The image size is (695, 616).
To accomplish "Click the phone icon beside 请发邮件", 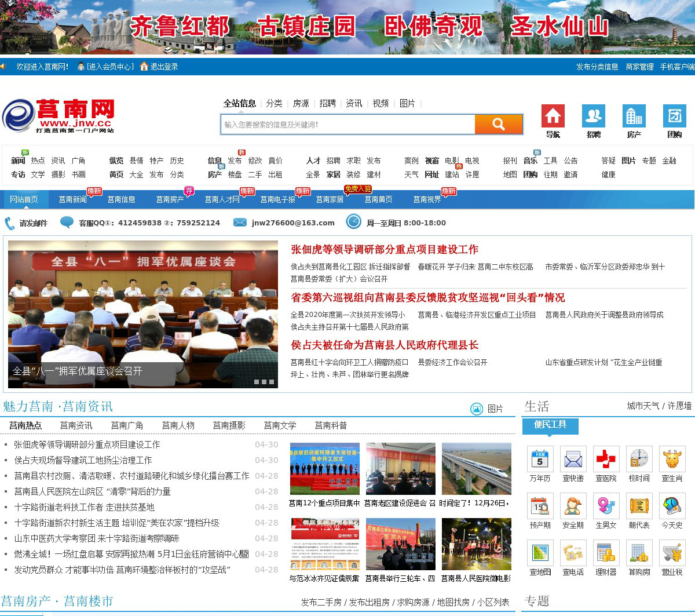I will pos(10,223).
